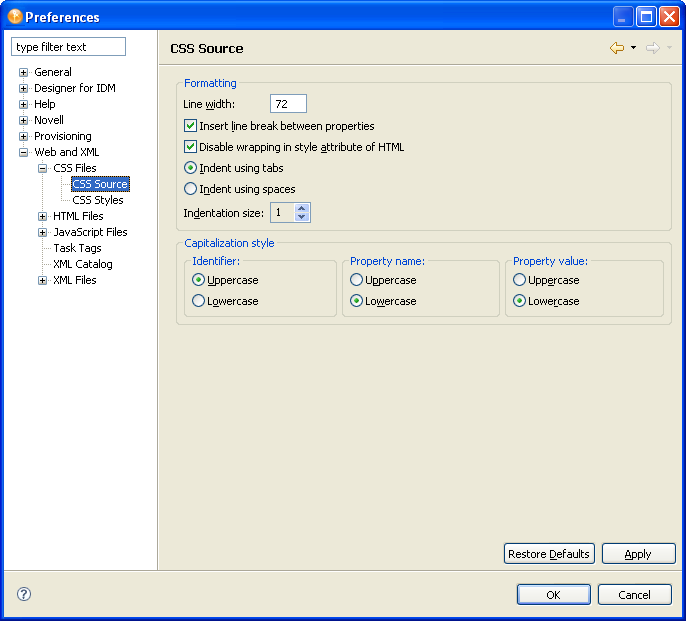Image resolution: width=686 pixels, height=621 pixels.
Task: Set Identifier to Uppercase
Action: point(198,280)
